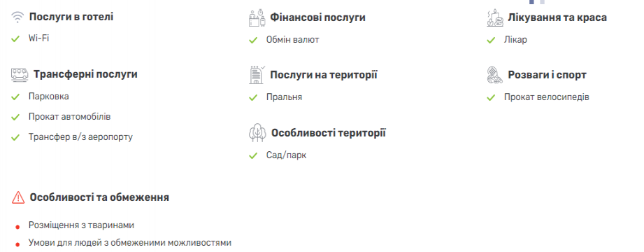Click the red bullet before Розміщення з тваринами
The image size is (644, 252).
click(17, 227)
